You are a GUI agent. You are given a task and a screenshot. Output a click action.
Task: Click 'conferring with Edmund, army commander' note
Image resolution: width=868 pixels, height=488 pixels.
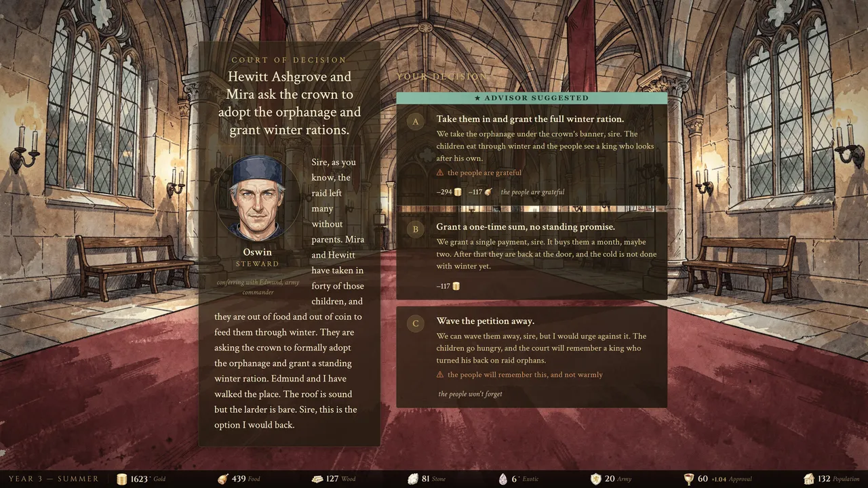(258, 287)
